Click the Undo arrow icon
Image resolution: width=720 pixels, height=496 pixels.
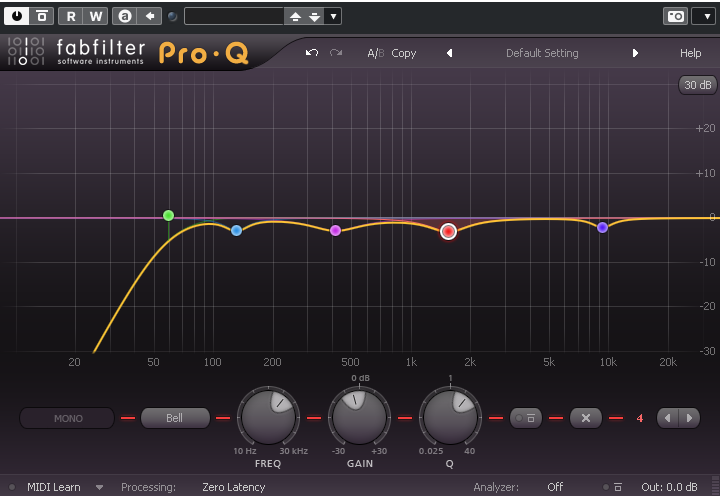312,53
